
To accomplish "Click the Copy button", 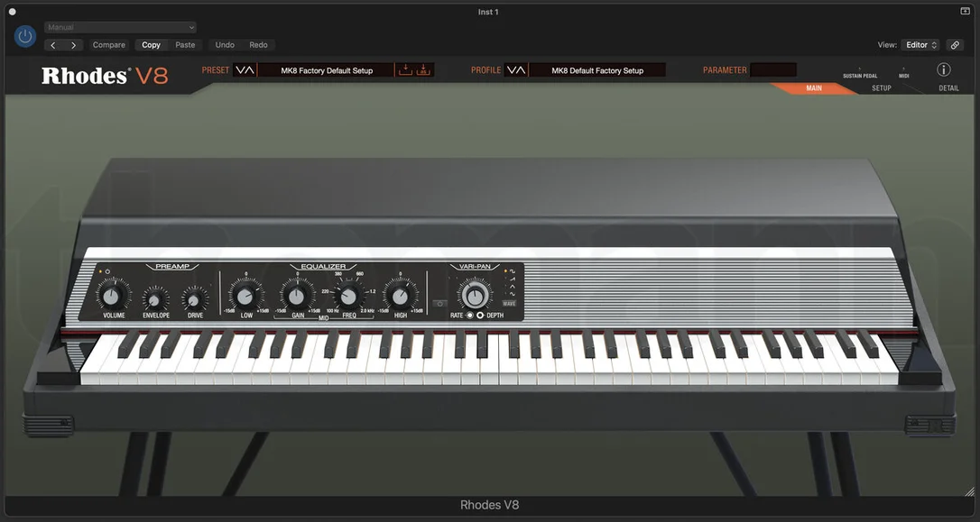I will click(151, 45).
